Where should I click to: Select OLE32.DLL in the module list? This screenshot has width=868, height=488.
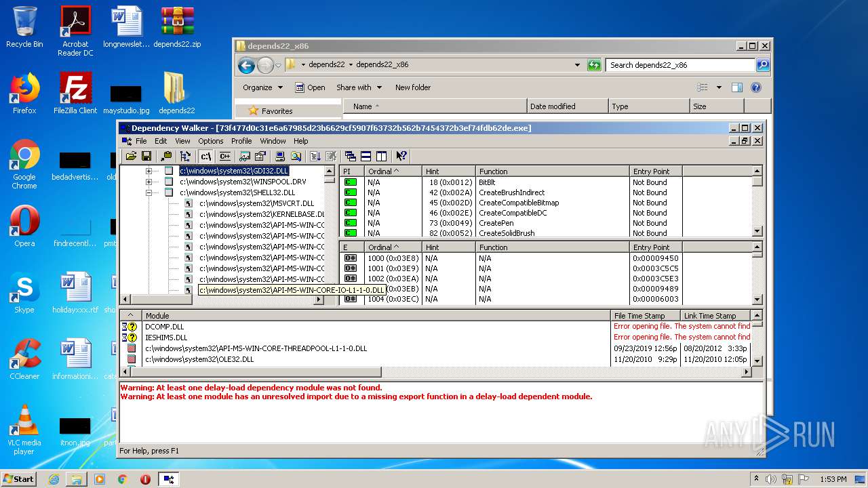click(436, 359)
